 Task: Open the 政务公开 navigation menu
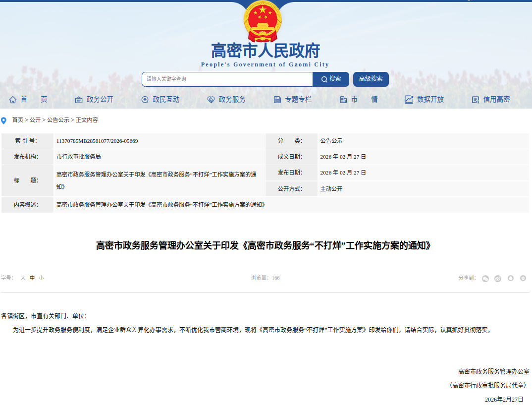coord(100,100)
